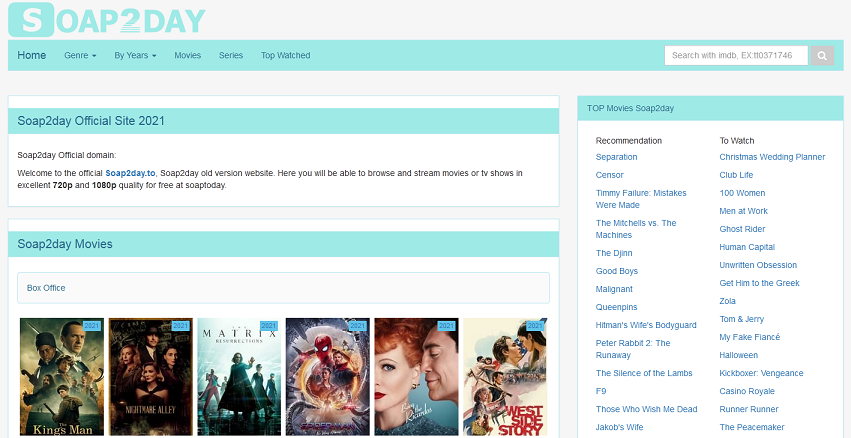
Task: Open the Casino Royale link
Action: [x=747, y=391]
